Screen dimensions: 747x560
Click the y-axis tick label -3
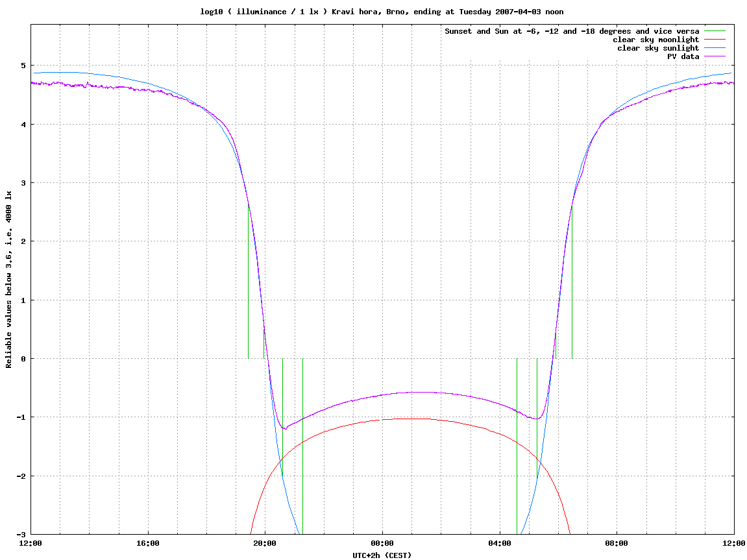coord(21,534)
